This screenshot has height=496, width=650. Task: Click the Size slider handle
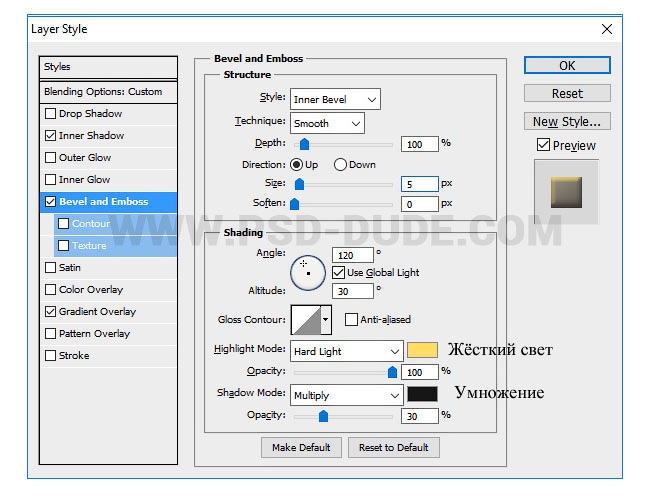(x=299, y=184)
